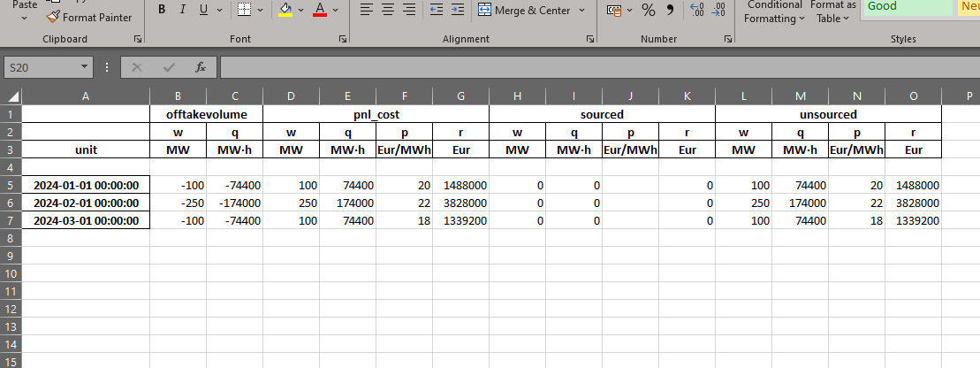980x368 pixels.
Task: Align text right
Action: 409,10
